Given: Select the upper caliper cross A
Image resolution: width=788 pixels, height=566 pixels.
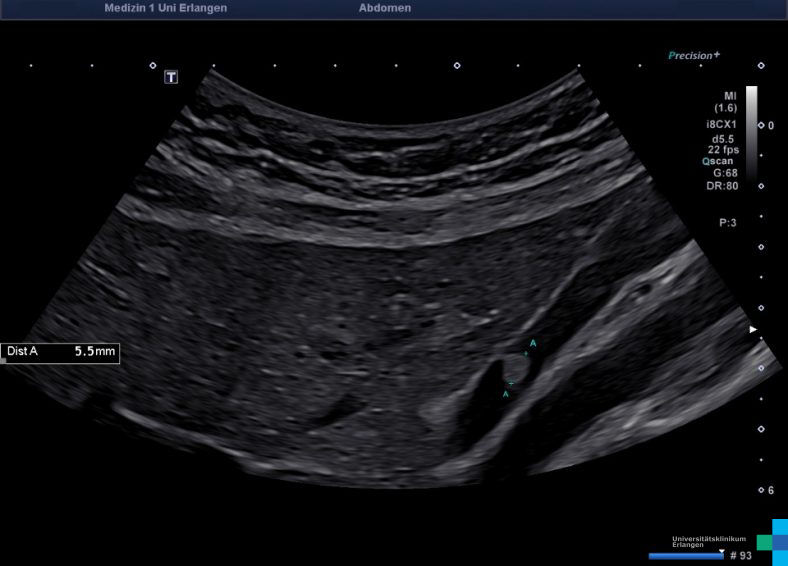Looking at the screenshot, I should [526, 353].
